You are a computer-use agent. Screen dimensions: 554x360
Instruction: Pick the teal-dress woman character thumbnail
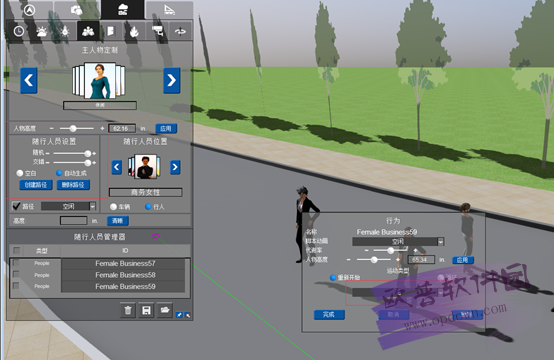click(100, 81)
